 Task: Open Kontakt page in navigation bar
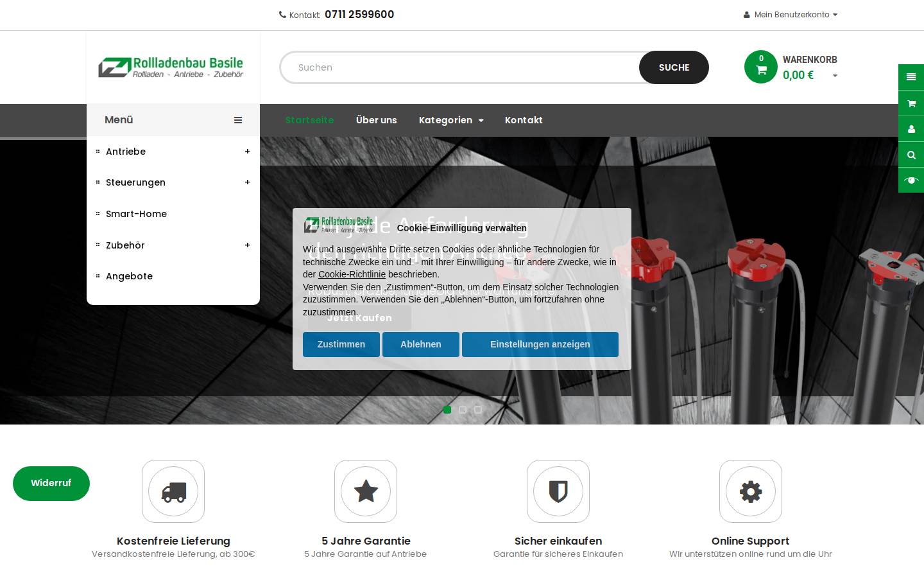[x=524, y=120]
